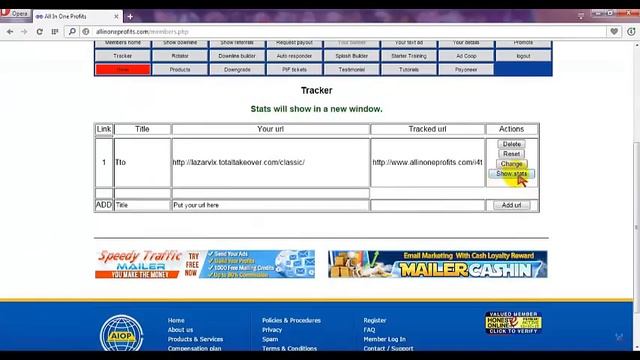
Task: Open the Tutorials menu item
Action: click(x=409, y=69)
